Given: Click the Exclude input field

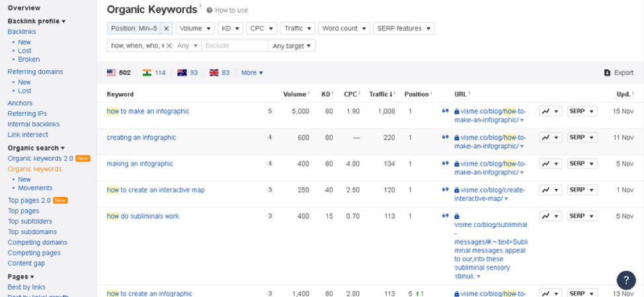Looking at the screenshot, I should (234, 46).
